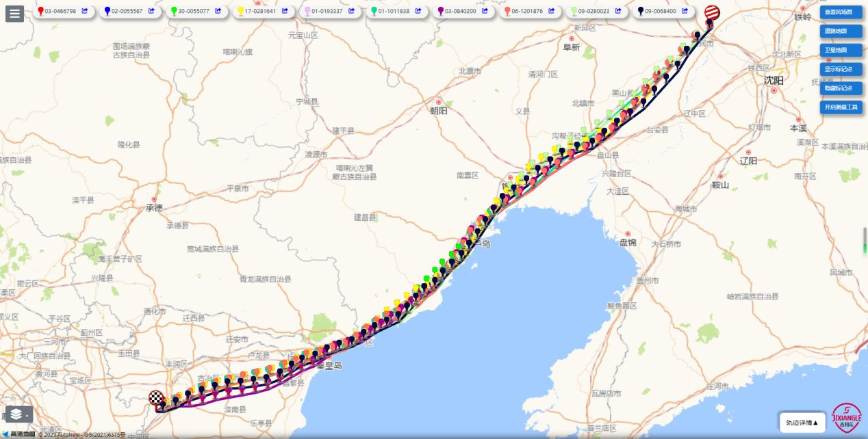Click share icon for pigeon 02-0055567
Viewport: 868px width, 439px height.
tap(151, 11)
